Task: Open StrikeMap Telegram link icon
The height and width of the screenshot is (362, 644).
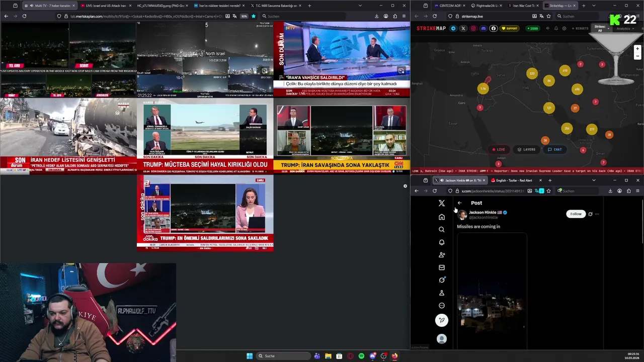Action: [x=453, y=29]
